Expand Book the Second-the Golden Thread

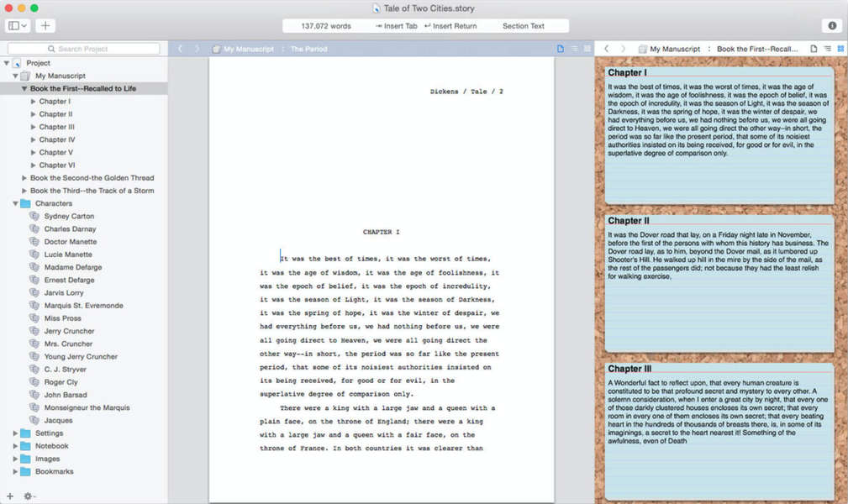(x=24, y=178)
